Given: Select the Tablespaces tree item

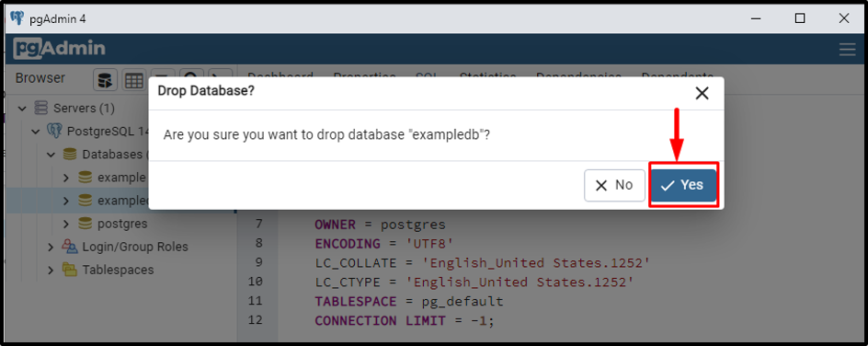Looking at the screenshot, I should coord(118,271).
